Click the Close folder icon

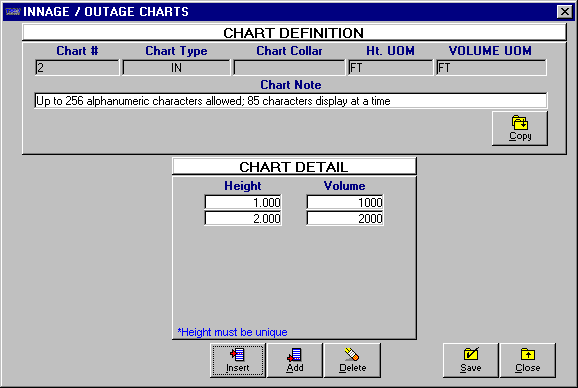tap(528, 354)
